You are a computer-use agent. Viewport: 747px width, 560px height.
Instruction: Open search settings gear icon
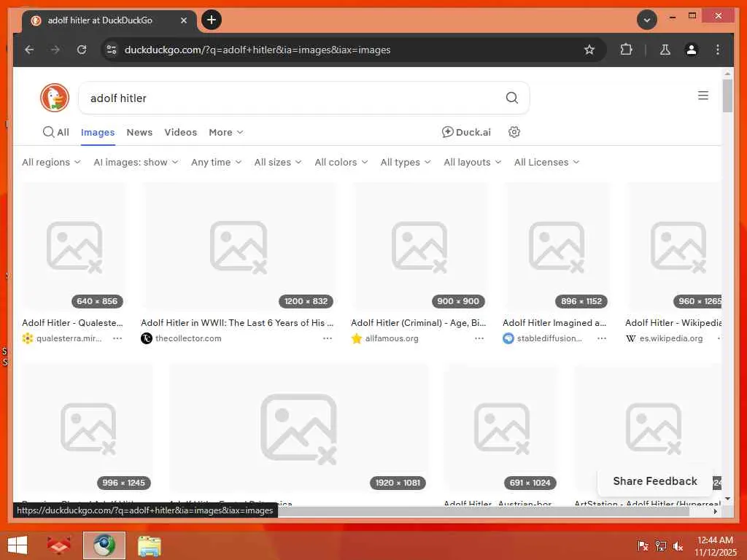pyautogui.click(x=514, y=132)
